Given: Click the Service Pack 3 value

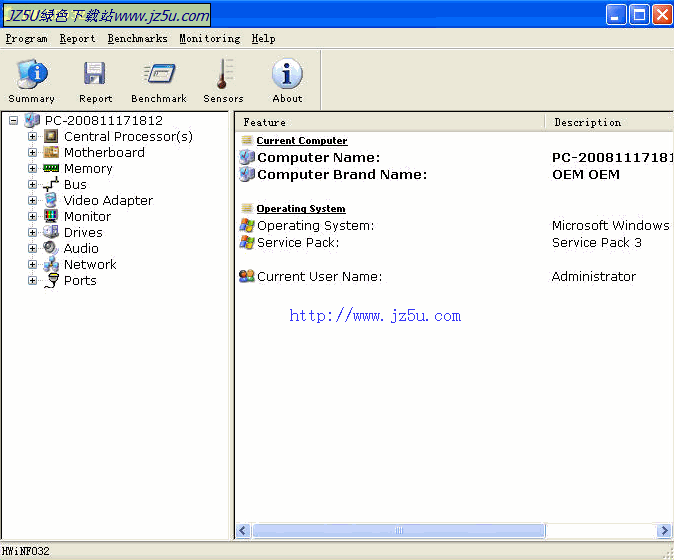Looking at the screenshot, I should [597, 242].
